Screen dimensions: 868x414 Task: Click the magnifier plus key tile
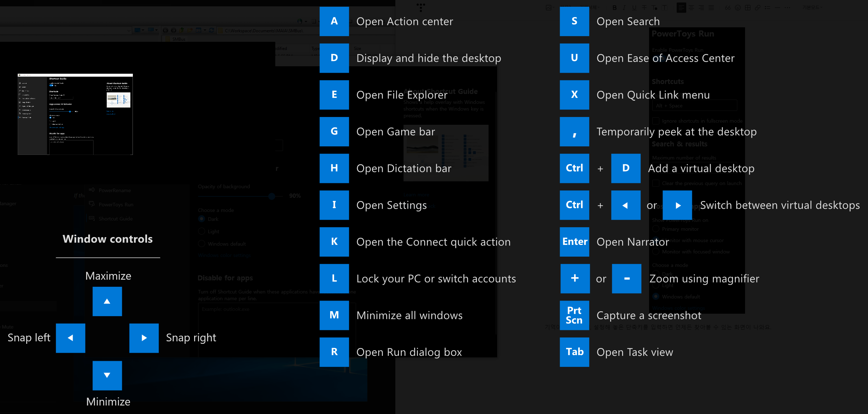[x=575, y=279]
